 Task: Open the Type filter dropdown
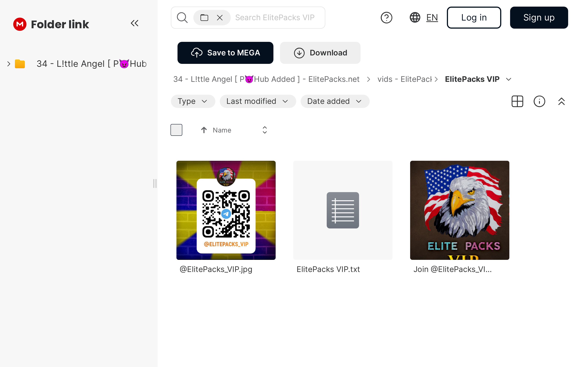coord(193,101)
